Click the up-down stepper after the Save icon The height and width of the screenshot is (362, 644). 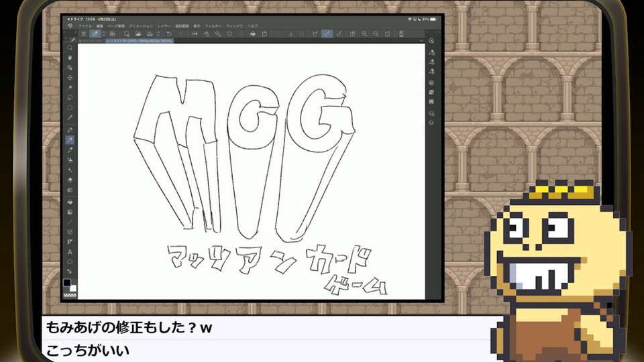158,34
